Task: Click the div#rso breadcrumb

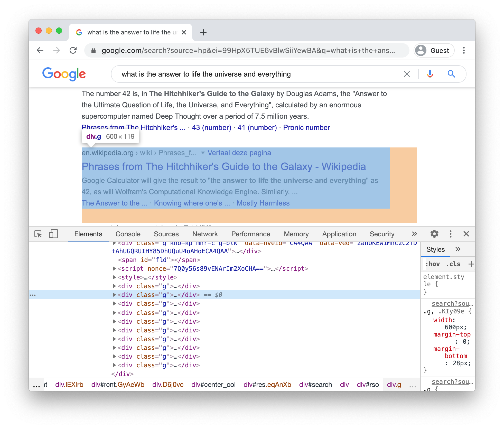Action: (x=368, y=385)
